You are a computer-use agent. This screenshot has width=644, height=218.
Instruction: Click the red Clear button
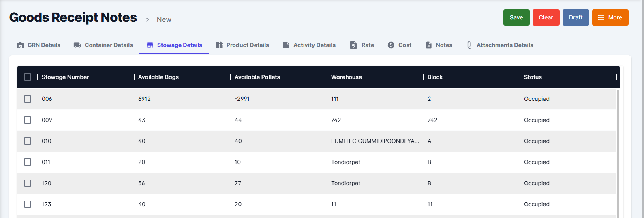click(546, 17)
